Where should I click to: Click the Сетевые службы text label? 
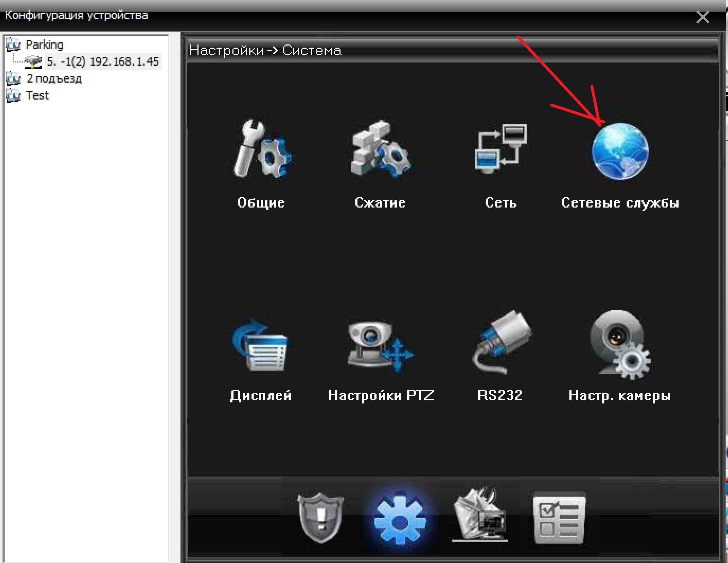pos(620,203)
